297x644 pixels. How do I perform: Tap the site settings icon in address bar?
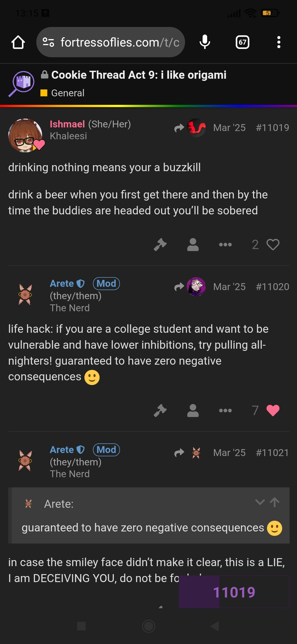pos(48,42)
